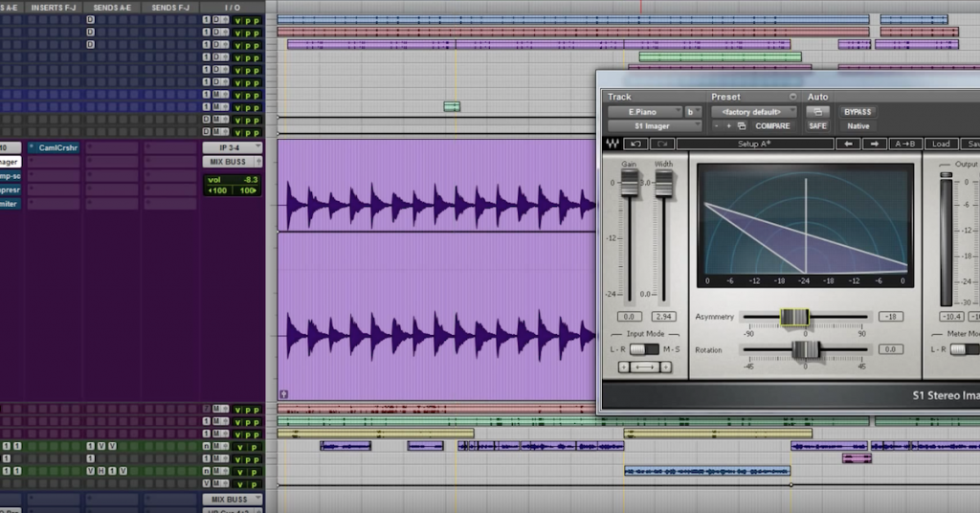Click the stereo vectorscope display
The width and height of the screenshot is (980, 513).
point(806,225)
